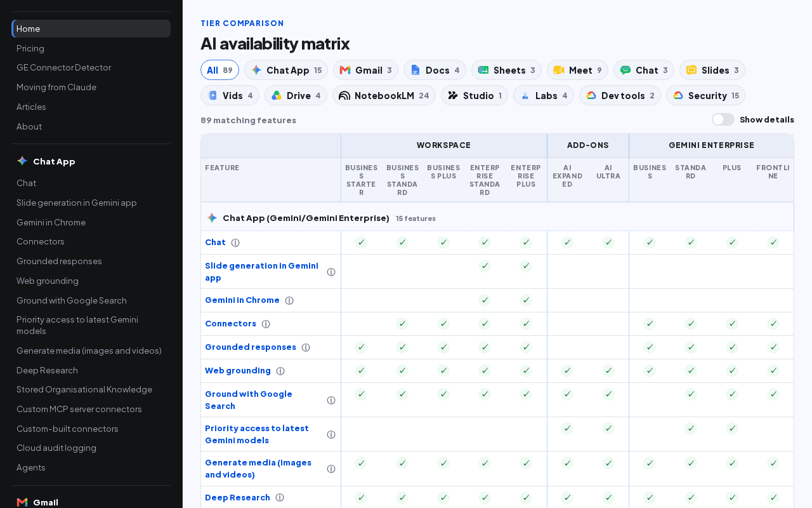
Task: Open sidebar Gemini in Chrome entry
Action: pos(91,222)
